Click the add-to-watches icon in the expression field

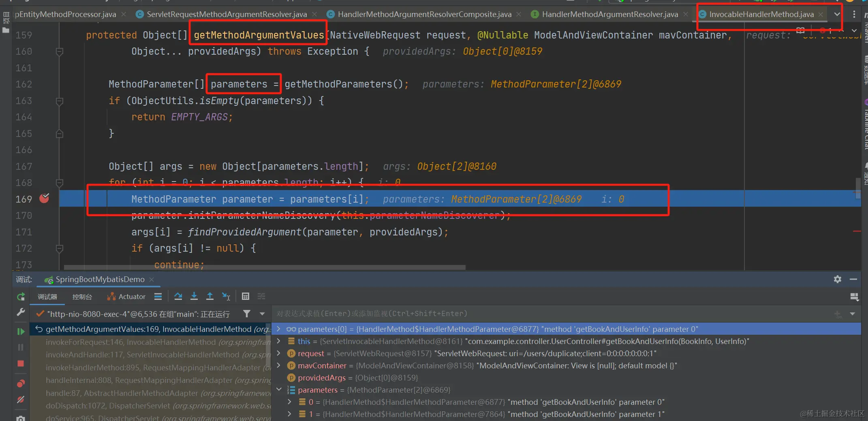point(838,314)
